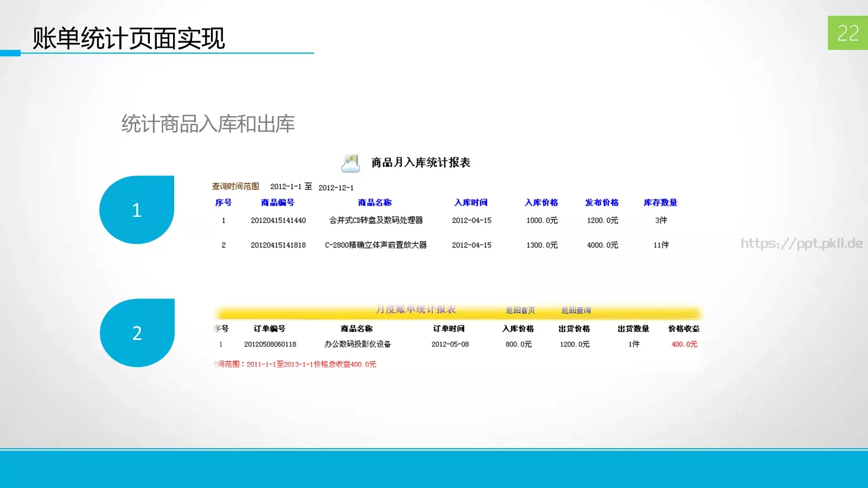Viewport: 868px width, 488px height.
Task: Click the 查询时间范围 label
Action: tap(235, 187)
